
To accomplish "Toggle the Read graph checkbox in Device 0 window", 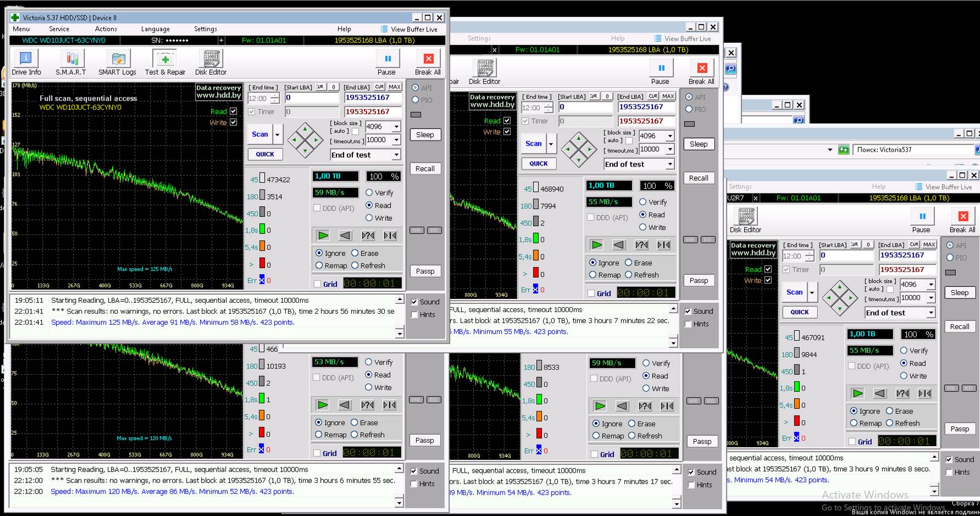I will (234, 111).
